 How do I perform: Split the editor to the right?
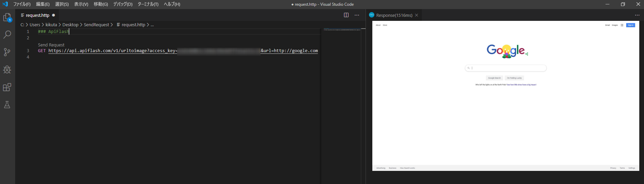(346, 15)
